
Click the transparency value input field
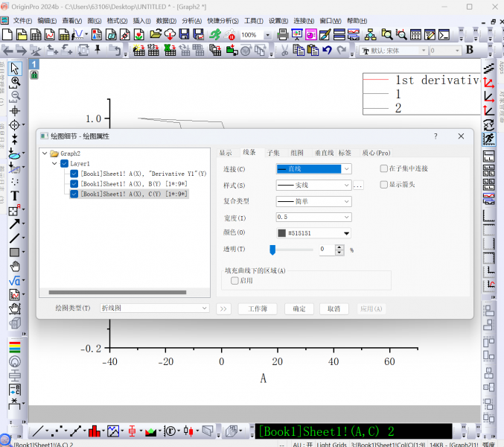328,250
